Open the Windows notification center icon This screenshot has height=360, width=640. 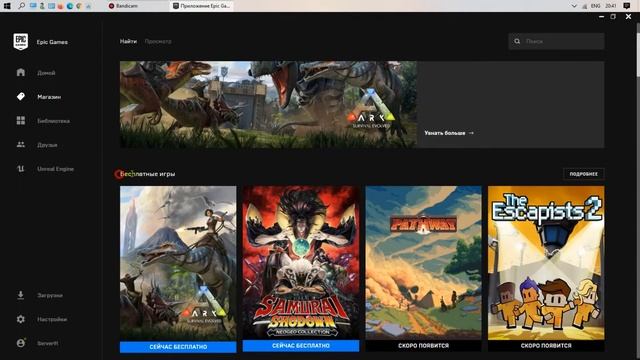(x=627, y=6)
